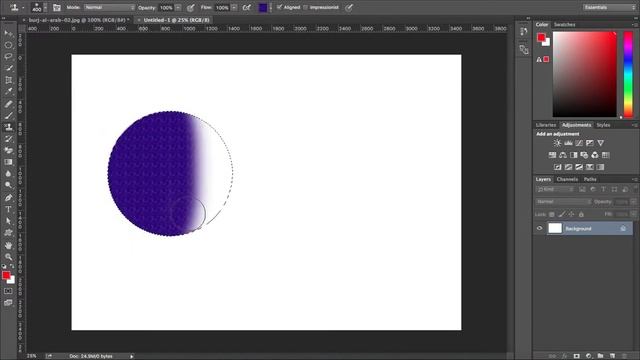This screenshot has height=360, width=640.
Task: Add a Levels adjustment
Action: (568, 143)
